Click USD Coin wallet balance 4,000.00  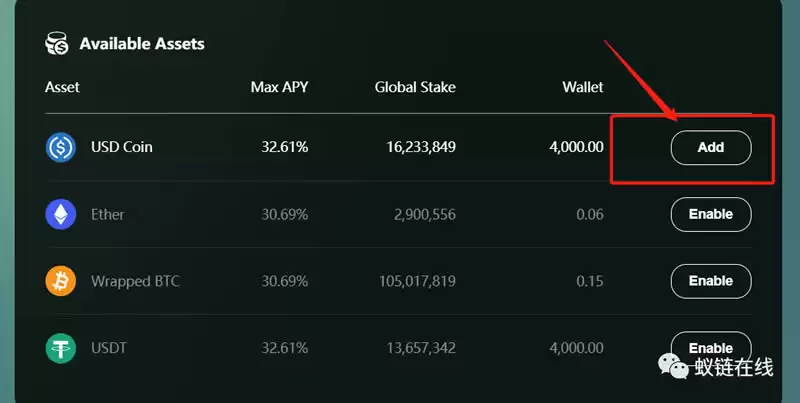point(577,147)
